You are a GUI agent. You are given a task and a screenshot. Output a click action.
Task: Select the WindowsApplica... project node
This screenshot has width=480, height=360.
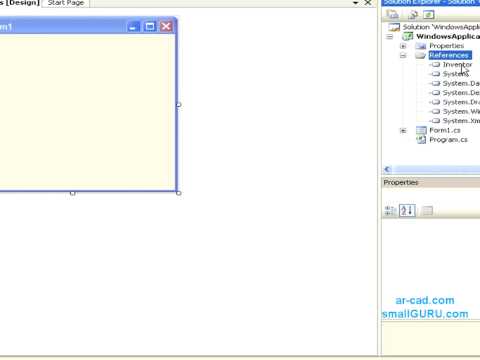(x=448, y=36)
